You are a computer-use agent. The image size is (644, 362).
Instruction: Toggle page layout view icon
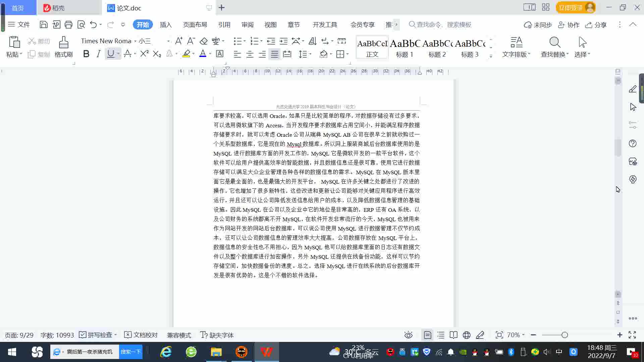pos(427,335)
